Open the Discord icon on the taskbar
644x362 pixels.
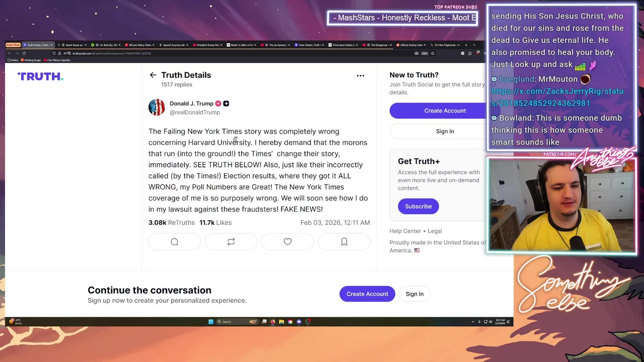click(x=299, y=322)
